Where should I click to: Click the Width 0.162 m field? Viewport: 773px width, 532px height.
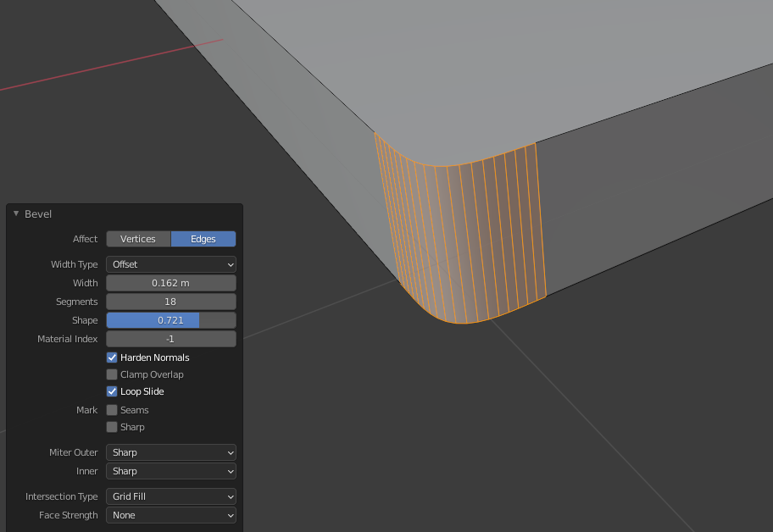tap(171, 283)
